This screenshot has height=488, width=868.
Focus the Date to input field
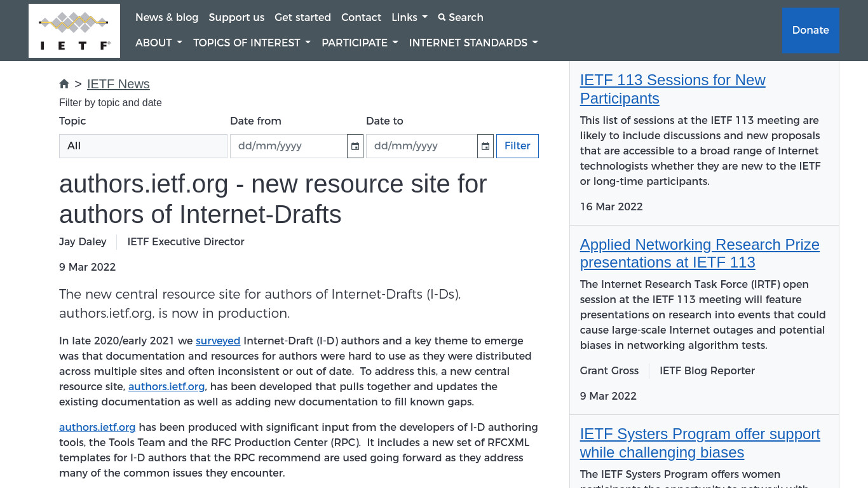(x=422, y=146)
